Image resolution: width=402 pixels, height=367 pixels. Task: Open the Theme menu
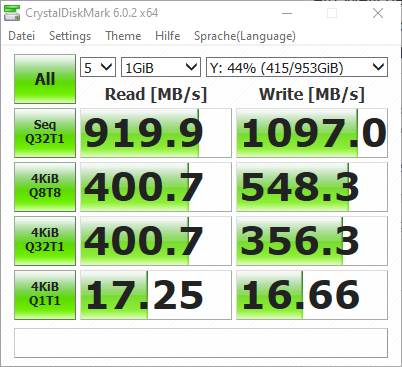point(123,36)
